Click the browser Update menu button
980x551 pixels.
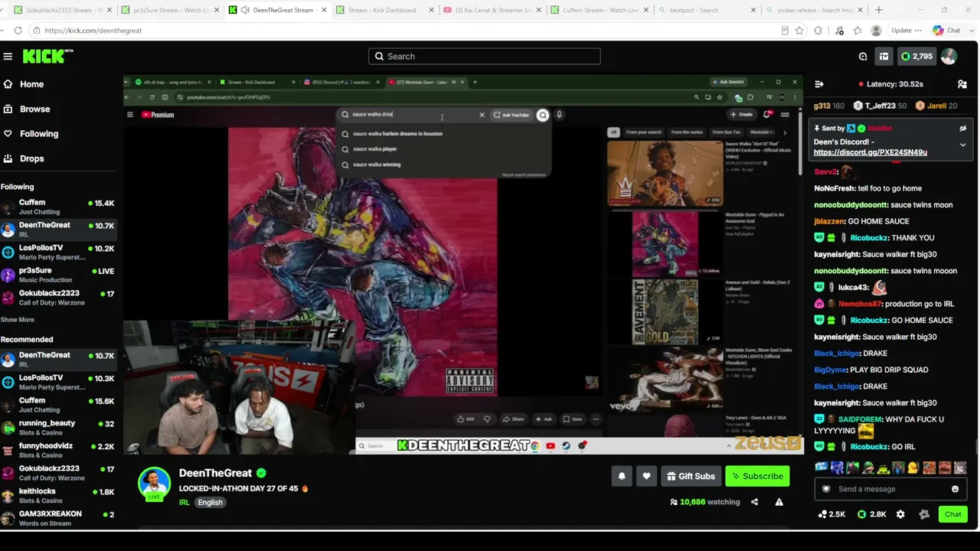(906, 31)
